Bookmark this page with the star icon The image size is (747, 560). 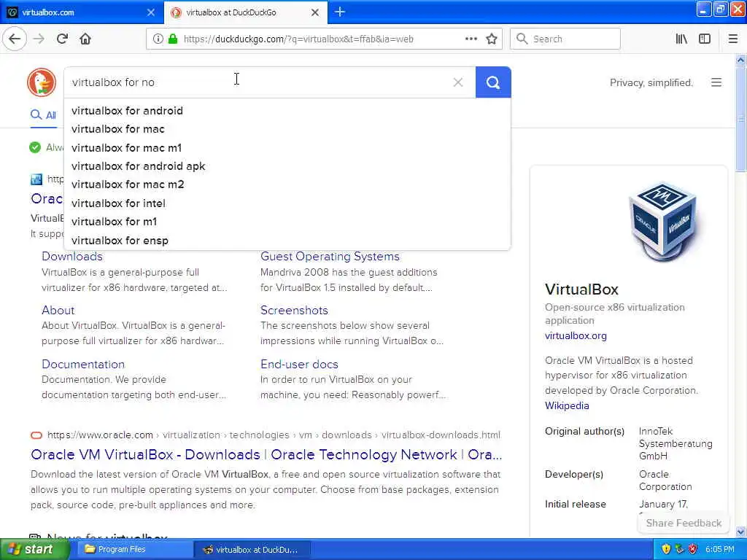(492, 39)
